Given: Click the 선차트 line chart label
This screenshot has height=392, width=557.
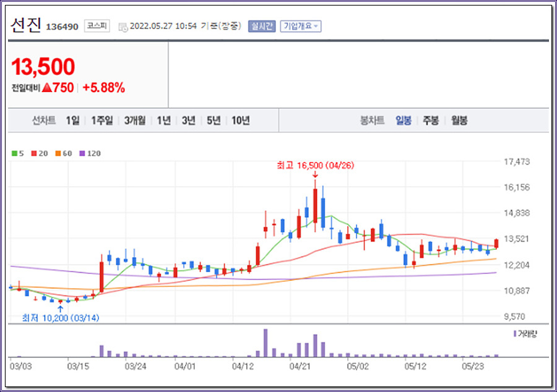Looking at the screenshot, I should pyautogui.click(x=44, y=121).
